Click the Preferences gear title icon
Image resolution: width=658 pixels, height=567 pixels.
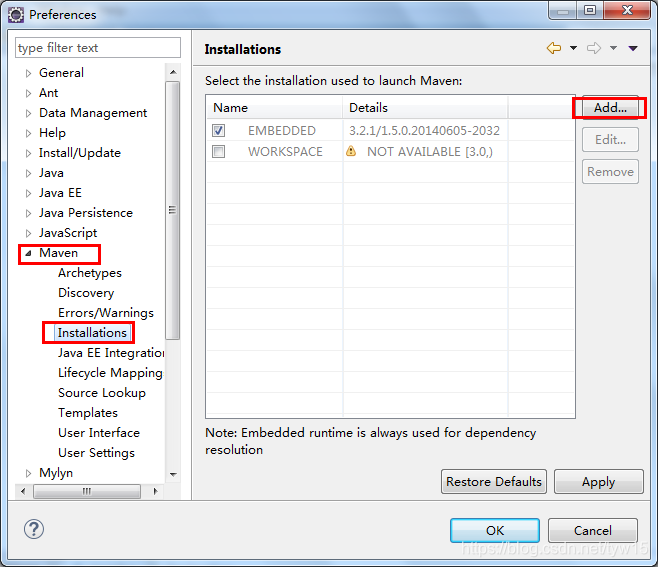[16, 15]
